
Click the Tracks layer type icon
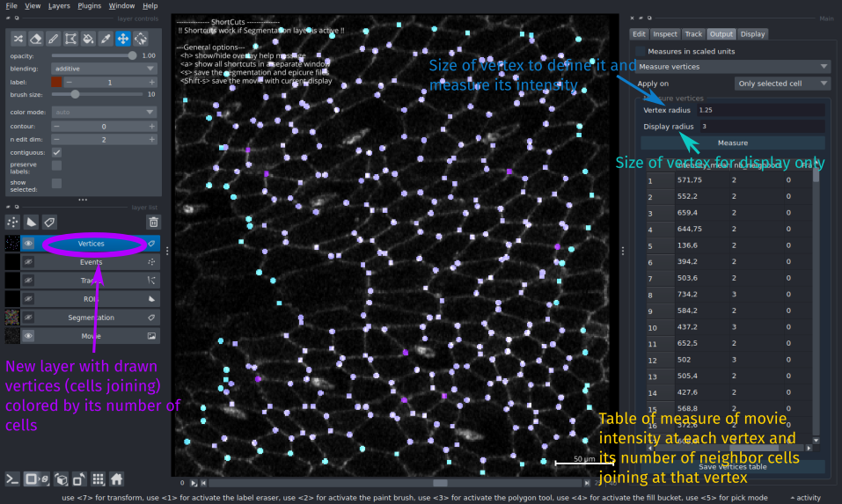point(151,281)
